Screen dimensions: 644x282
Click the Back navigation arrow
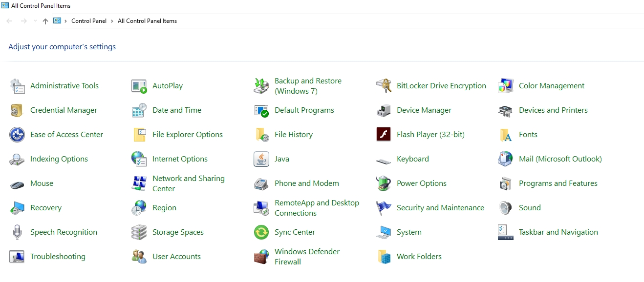[x=9, y=20]
